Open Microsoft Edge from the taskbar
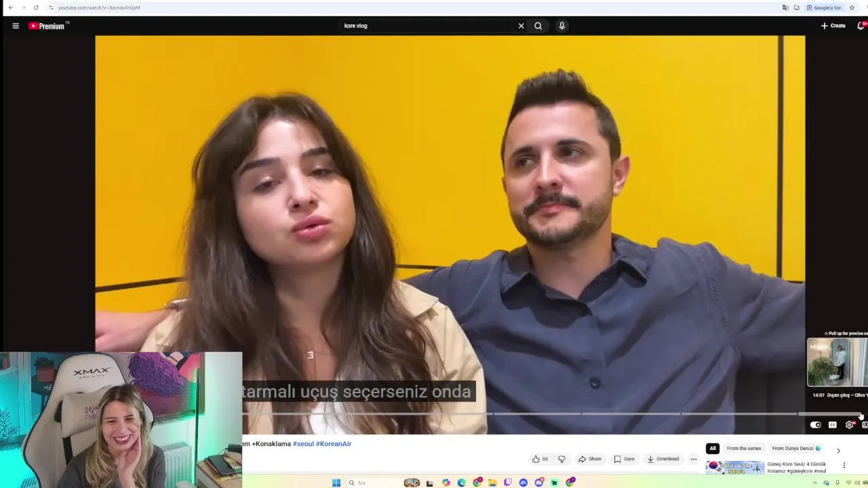 click(462, 483)
